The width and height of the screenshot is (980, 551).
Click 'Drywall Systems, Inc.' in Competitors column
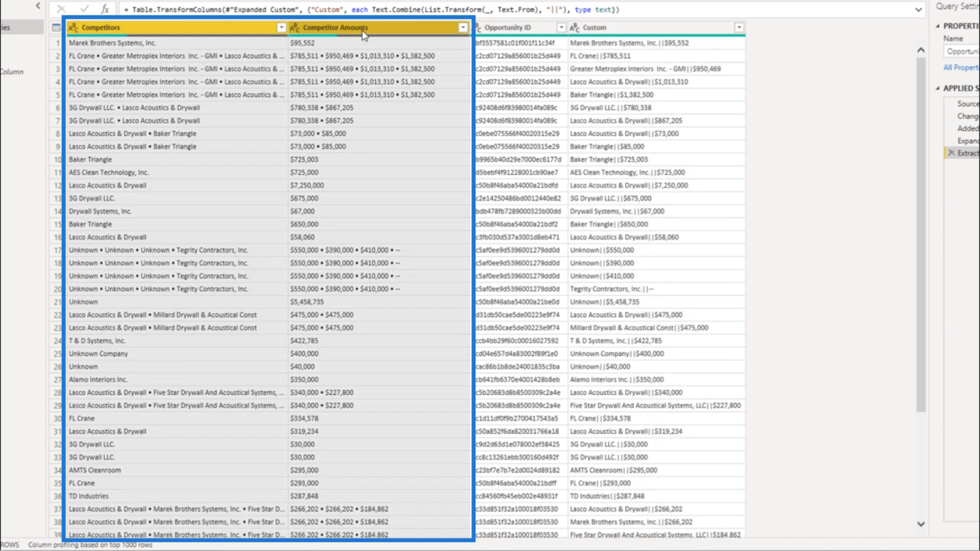[177, 211]
